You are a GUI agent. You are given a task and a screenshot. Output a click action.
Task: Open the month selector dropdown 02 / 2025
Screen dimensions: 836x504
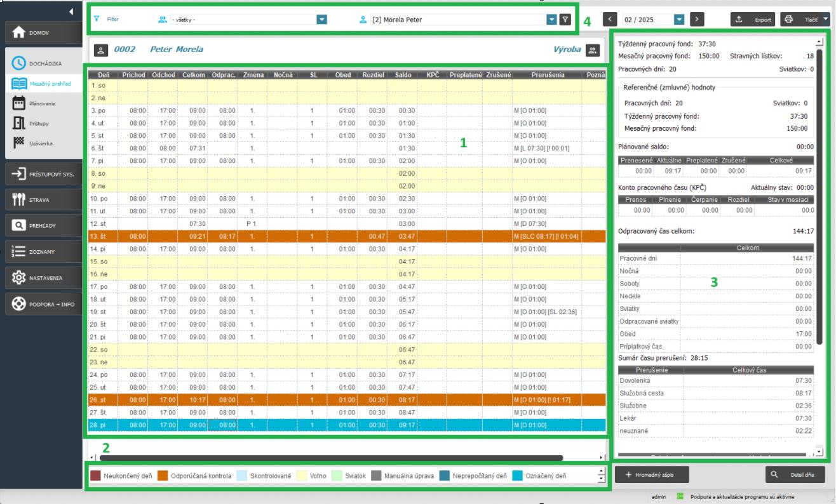click(678, 20)
